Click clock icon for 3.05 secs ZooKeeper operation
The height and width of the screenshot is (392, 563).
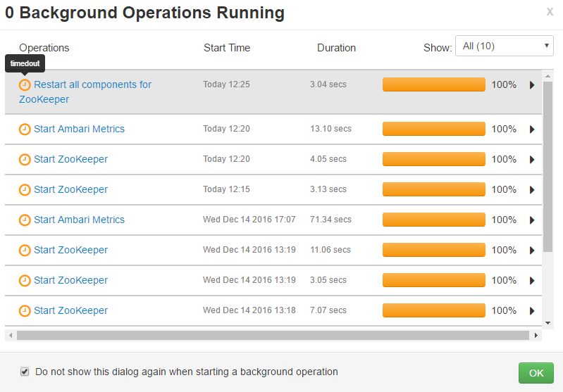coord(25,281)
